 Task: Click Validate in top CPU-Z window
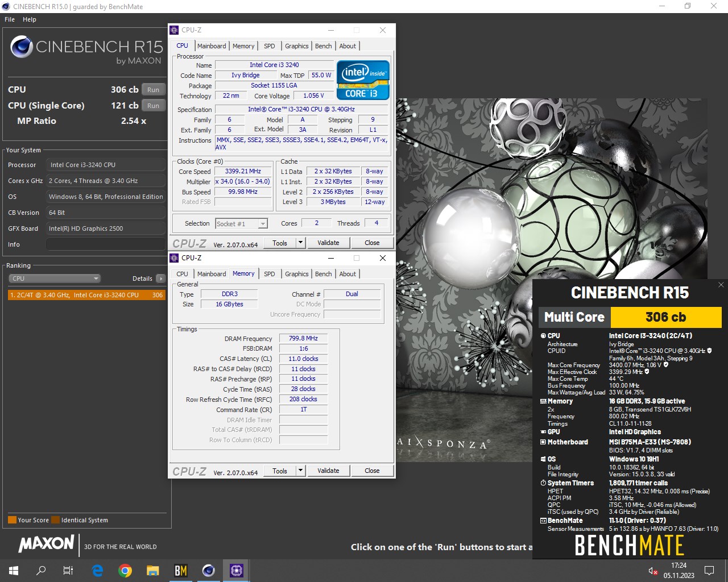(328, 243)
